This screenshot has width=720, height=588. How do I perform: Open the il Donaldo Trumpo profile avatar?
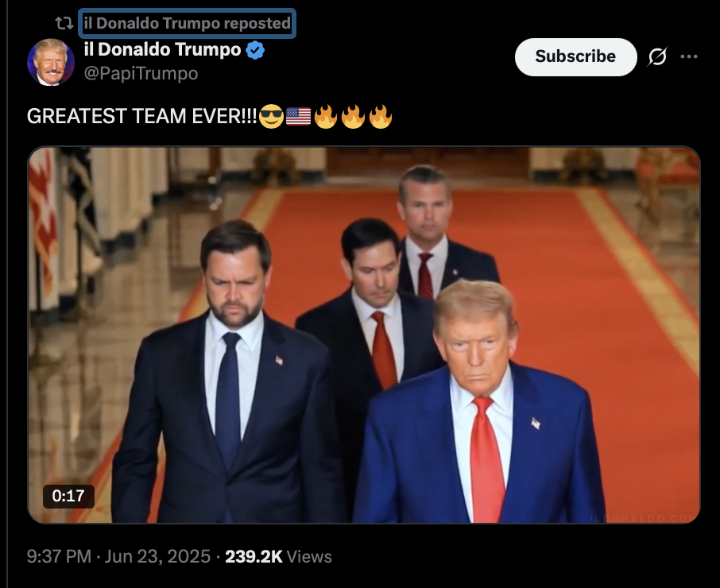tap(51, 62)
